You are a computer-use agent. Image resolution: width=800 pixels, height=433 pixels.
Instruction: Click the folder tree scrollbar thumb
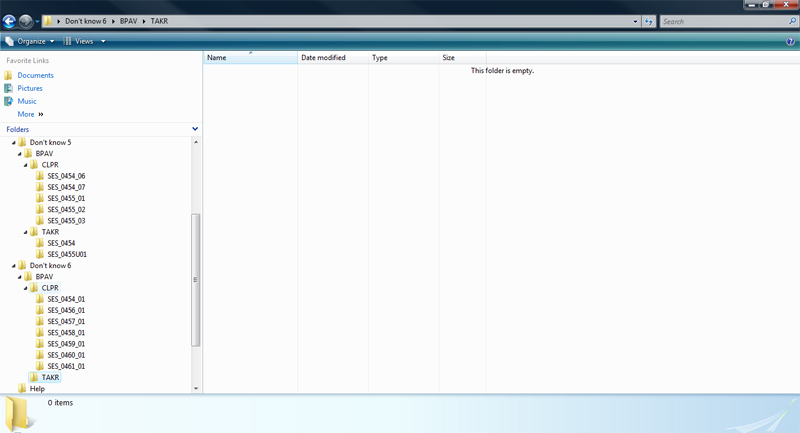[x=195, y=279]
